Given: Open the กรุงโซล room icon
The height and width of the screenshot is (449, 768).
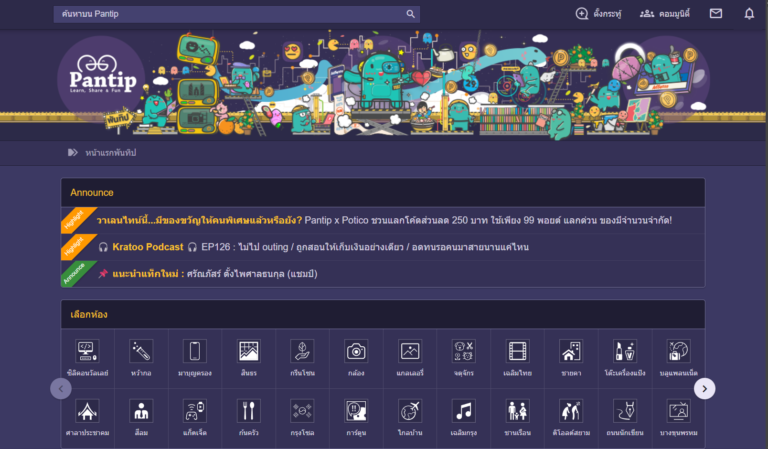Looking at the screenshot, I should tap(302, 411).
